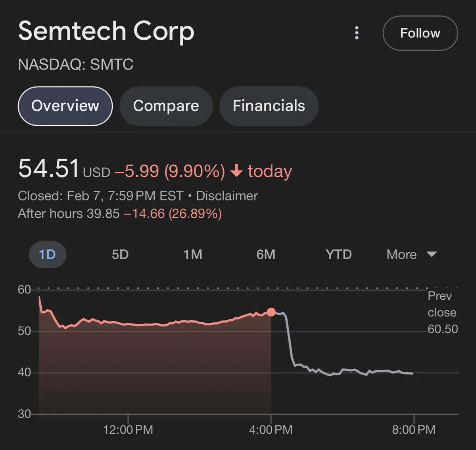
Task: Click the red closing-price dot on chart
Action: coord(271,312)
